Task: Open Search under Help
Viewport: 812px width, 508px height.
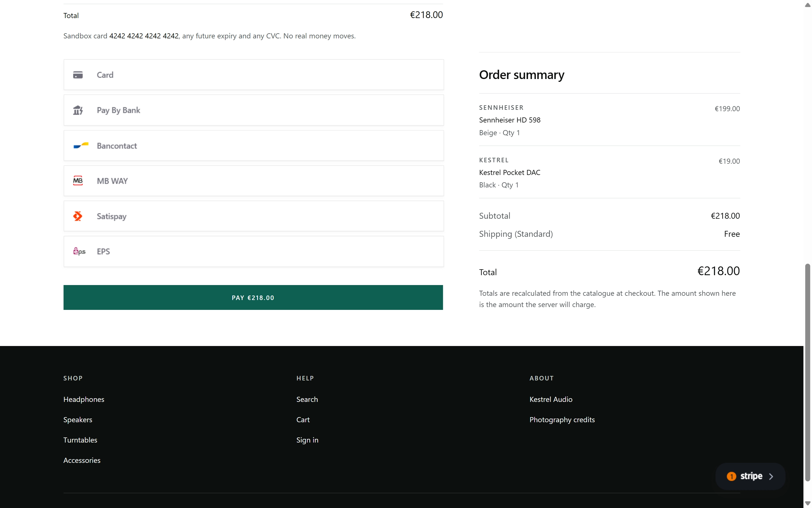Action: 307,399
